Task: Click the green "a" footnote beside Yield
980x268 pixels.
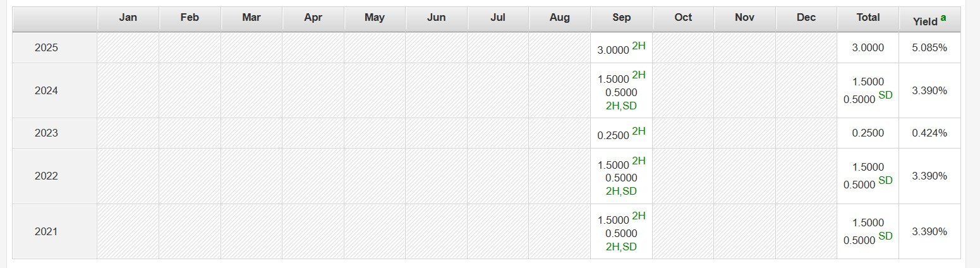Action: (943, 18)
